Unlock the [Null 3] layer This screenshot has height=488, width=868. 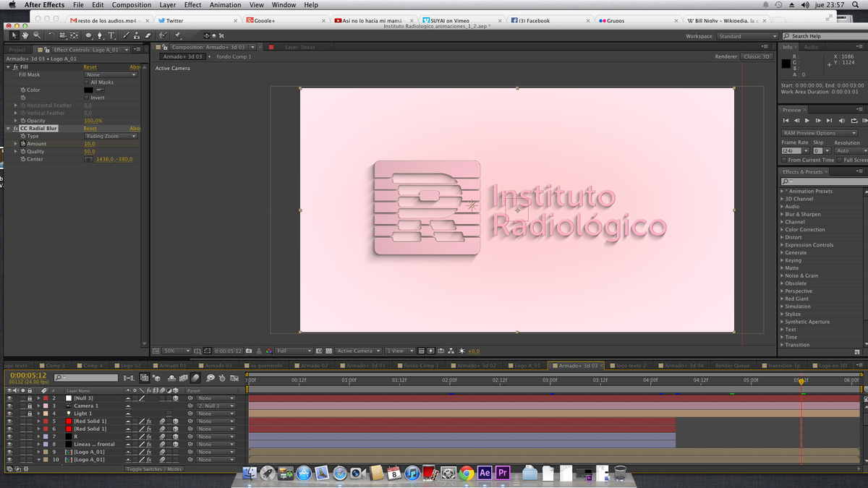pos(30,398)
